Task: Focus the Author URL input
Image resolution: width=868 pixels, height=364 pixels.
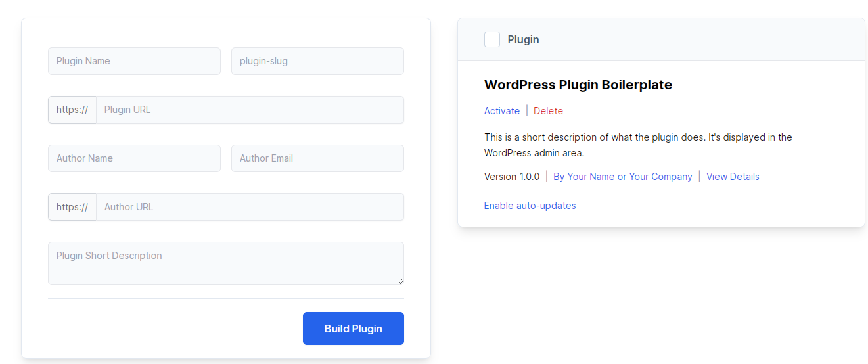Action: [250, 207]
